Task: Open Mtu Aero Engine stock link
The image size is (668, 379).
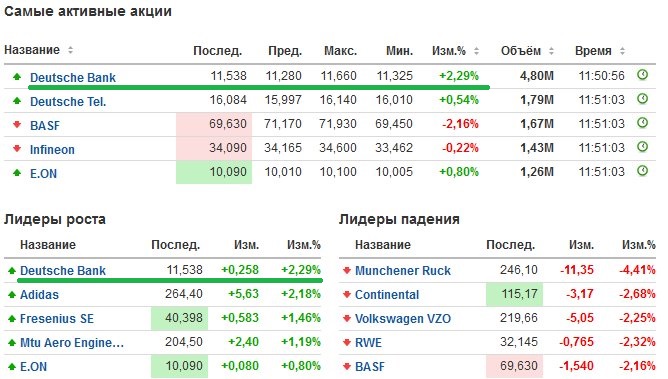Action: pos(72,342)
